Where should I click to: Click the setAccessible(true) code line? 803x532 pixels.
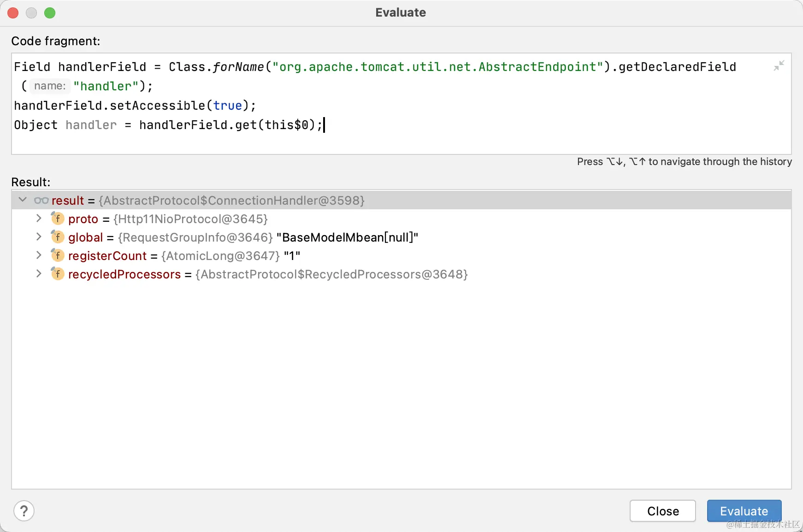[x=135, y=106]
